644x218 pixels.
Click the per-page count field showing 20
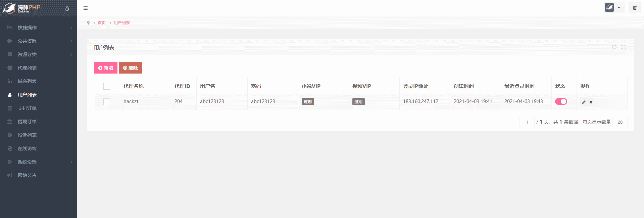pyautogui.click(x=620, y=122)
